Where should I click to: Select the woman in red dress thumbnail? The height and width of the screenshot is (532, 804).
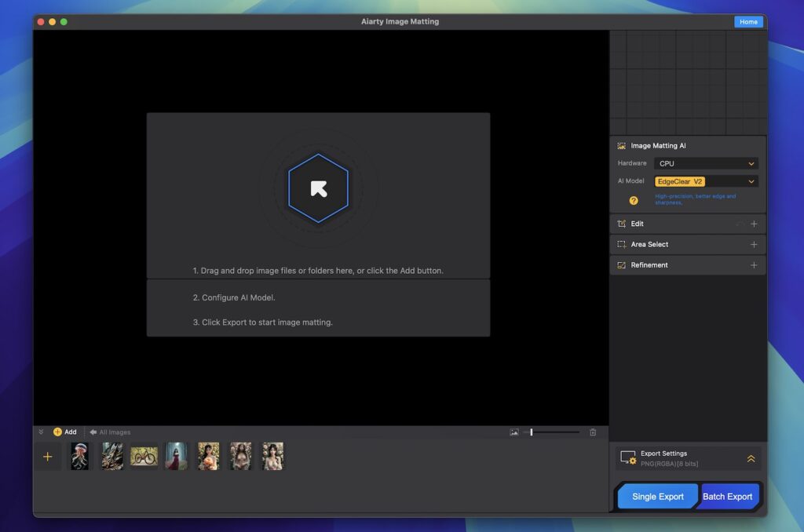(x=176, y=456)
